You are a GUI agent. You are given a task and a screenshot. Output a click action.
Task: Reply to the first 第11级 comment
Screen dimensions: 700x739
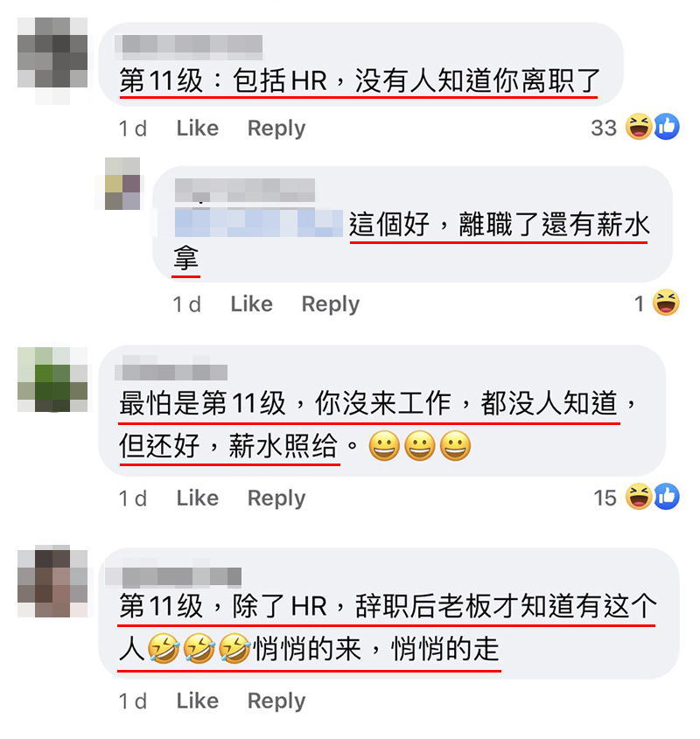(276, 129)
